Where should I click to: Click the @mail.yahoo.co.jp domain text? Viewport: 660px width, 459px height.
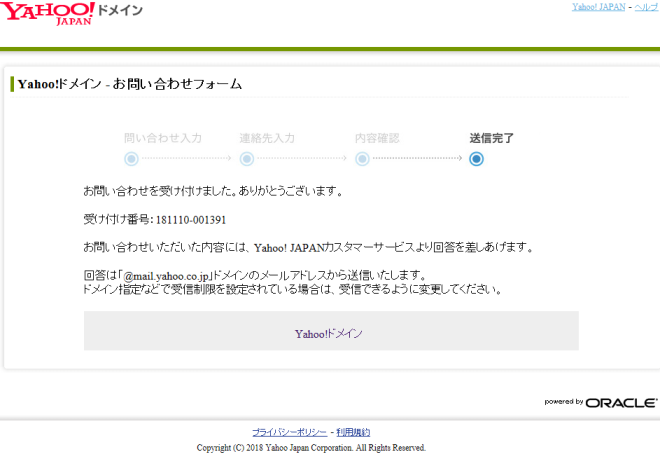point(166,276)
